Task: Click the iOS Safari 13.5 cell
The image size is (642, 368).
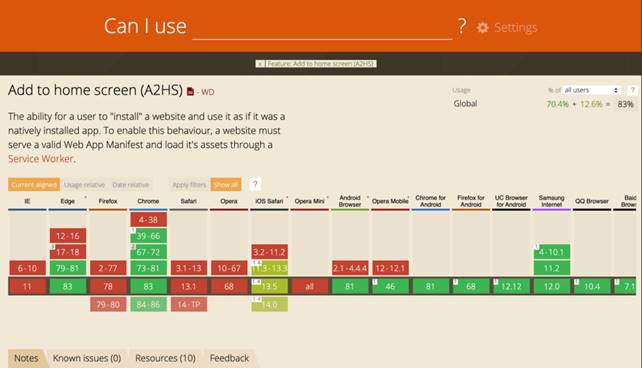Action: click(x=269, y=286)
